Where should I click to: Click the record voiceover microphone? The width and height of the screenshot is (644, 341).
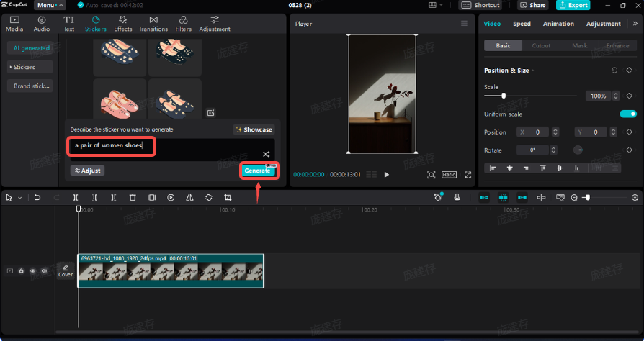tap(457, 198)
